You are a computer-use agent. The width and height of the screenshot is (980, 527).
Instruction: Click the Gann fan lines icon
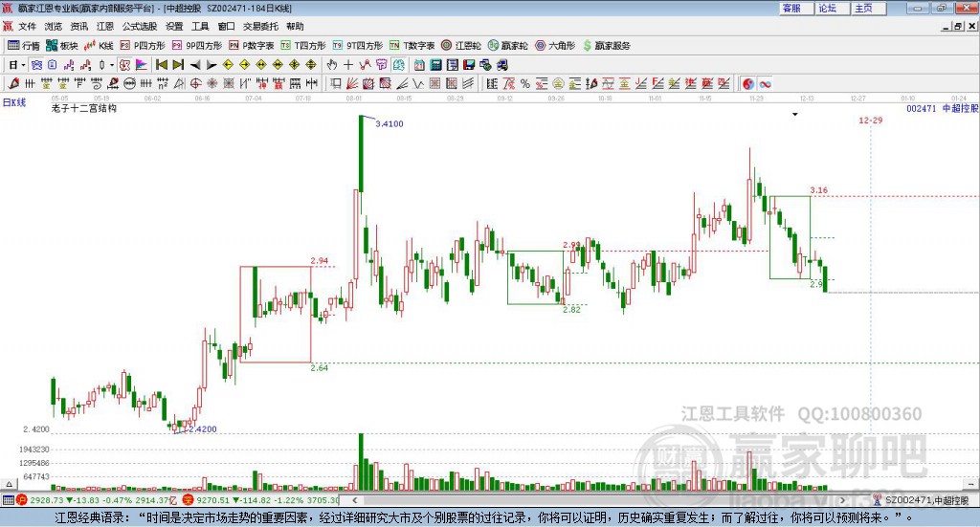352,83
